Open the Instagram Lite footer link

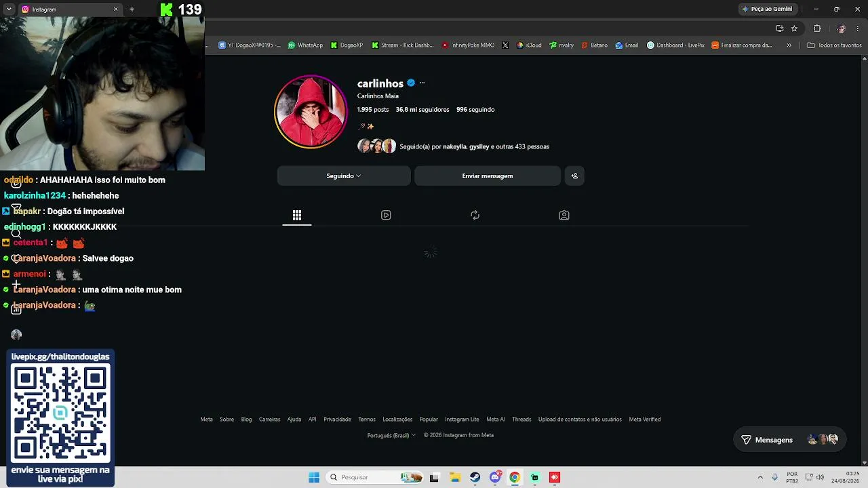pyautogui.click(x=462, y=420)
